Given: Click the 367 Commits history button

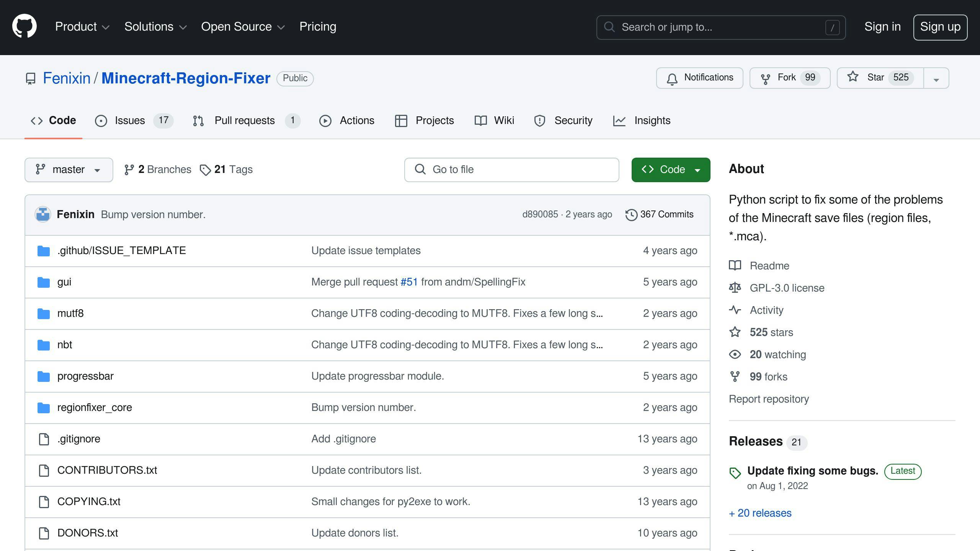Looking at the screenshot, I should pos(659,214).
